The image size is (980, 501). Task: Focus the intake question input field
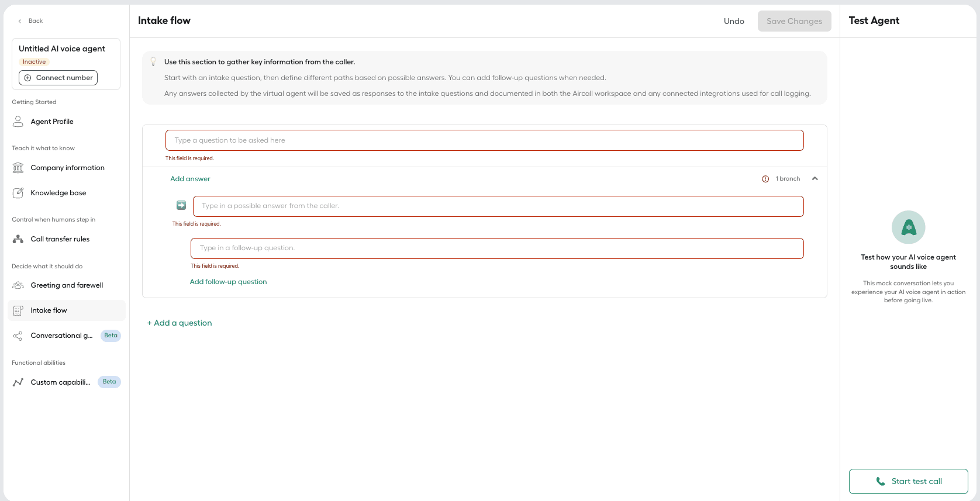coord(484,140)
